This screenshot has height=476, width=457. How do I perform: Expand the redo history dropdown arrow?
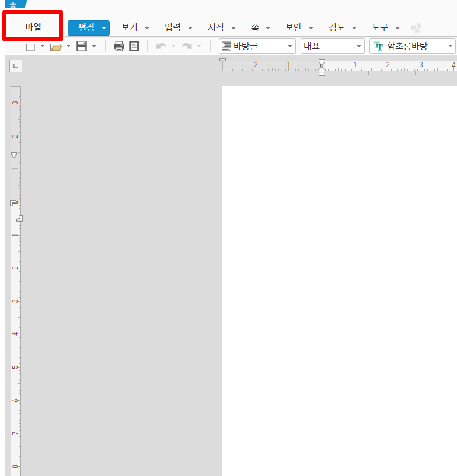click(x=199, y=46)
